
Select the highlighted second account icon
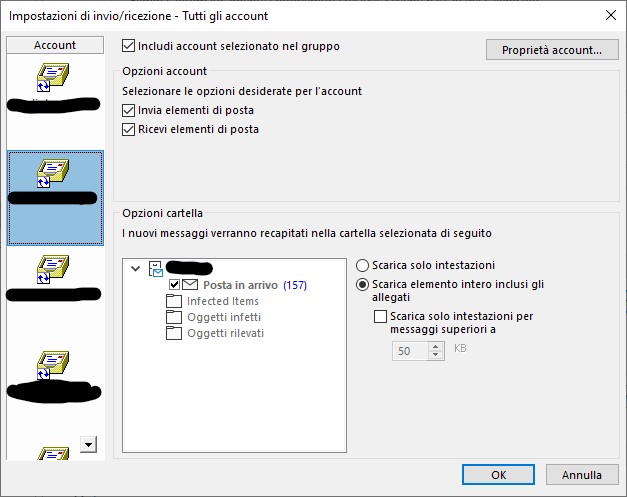pos(53,173)
